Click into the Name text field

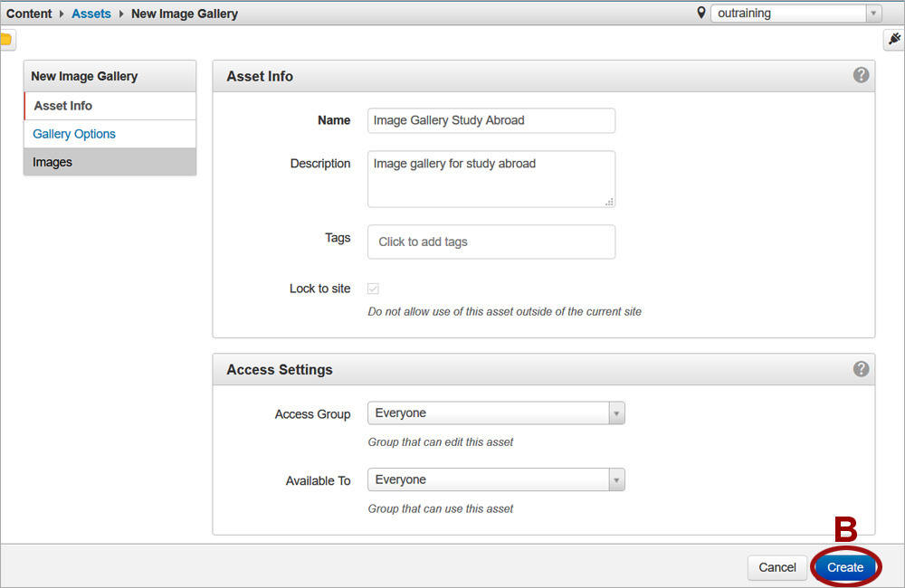[x=491, y=120]
